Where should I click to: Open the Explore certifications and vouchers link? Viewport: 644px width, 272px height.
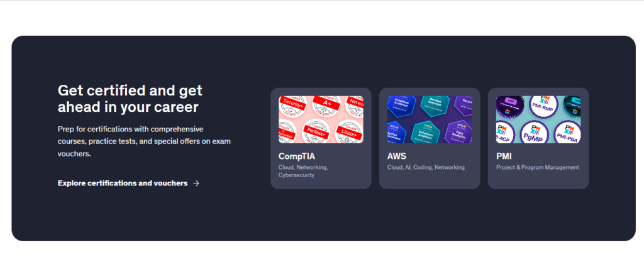(128, 183)
